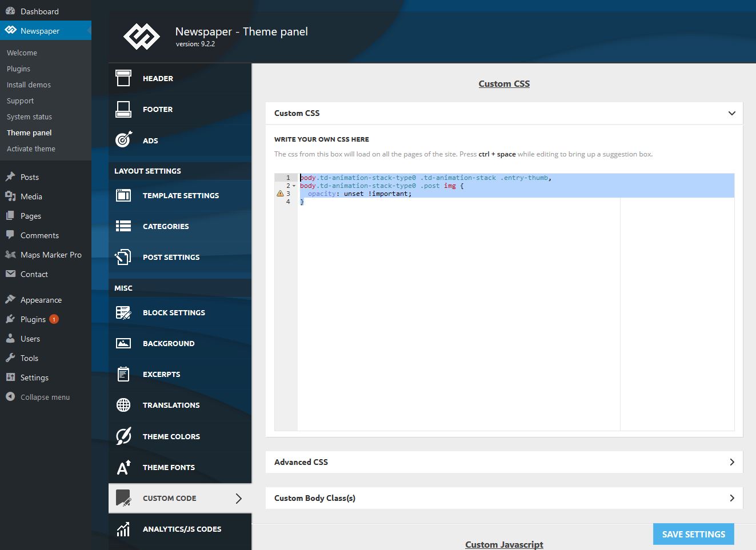Click the Tools wrench icon
This screenshot has width=756, height=550.
point(10,358)
